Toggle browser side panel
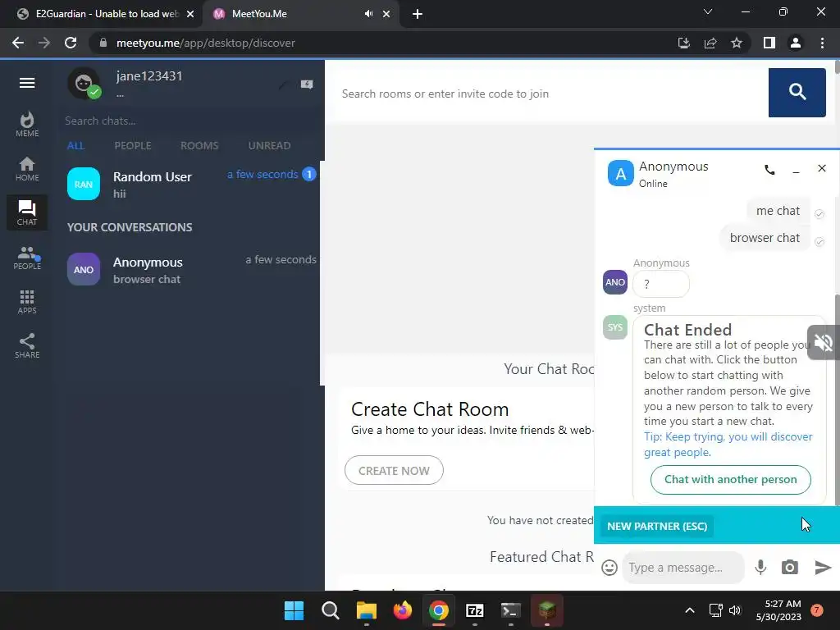 tap(769, 43)
